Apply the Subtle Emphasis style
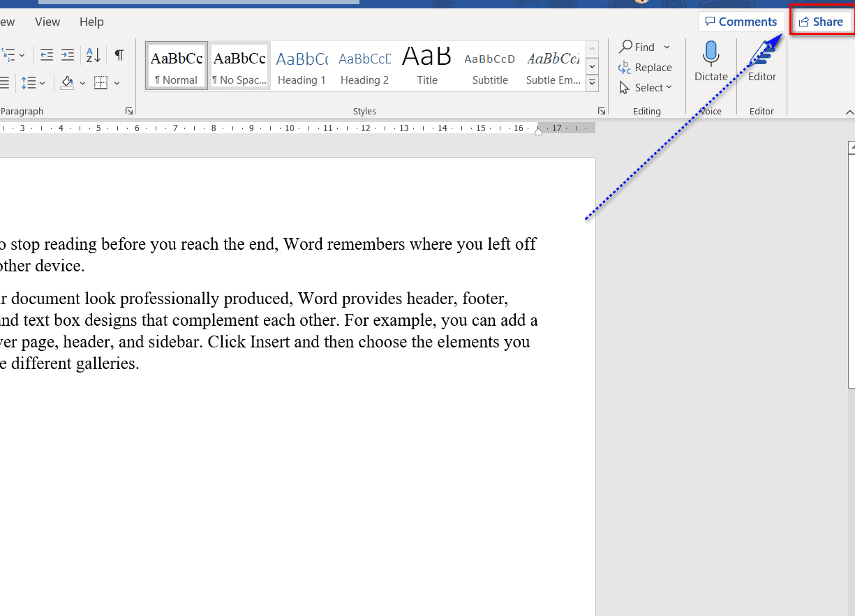 click(x=553, y=66)
